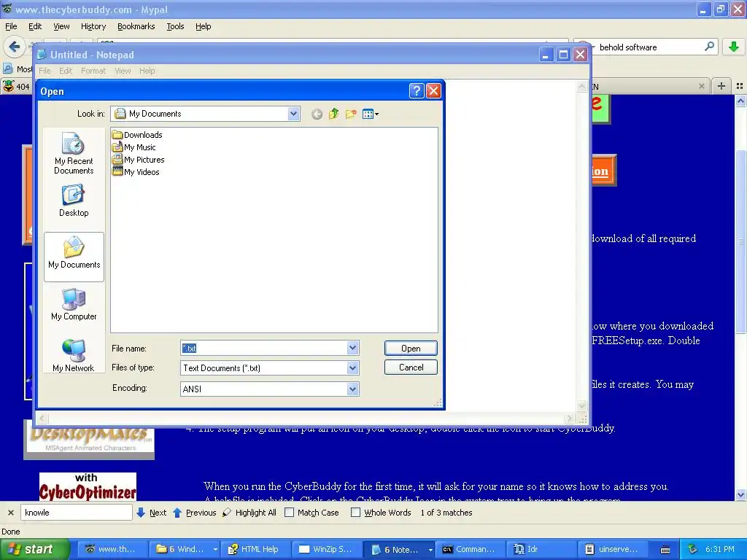Screen dimensions: 747x560
Task: Expand the 6 Notepad taskbar group
Action: pyautogui.click(x=430, y=550)
